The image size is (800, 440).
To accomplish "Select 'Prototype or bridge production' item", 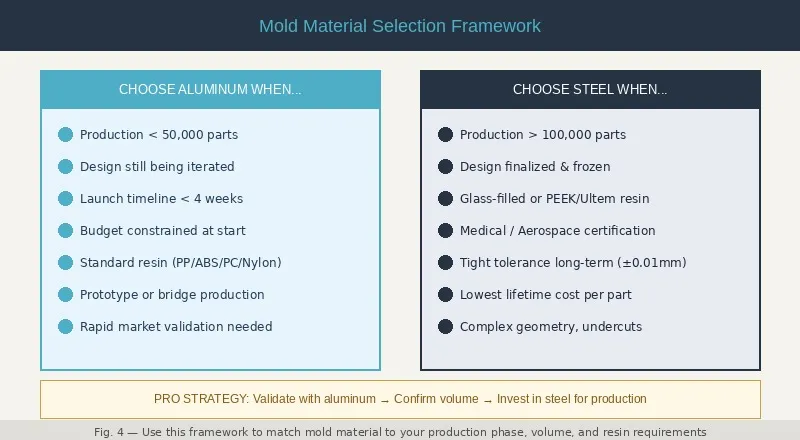I will pyautogui.click(x=172, y=295).
